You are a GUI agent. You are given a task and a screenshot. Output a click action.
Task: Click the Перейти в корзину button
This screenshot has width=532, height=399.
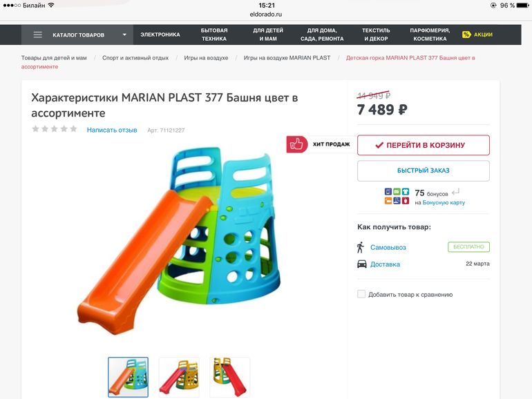pos(424,145)
